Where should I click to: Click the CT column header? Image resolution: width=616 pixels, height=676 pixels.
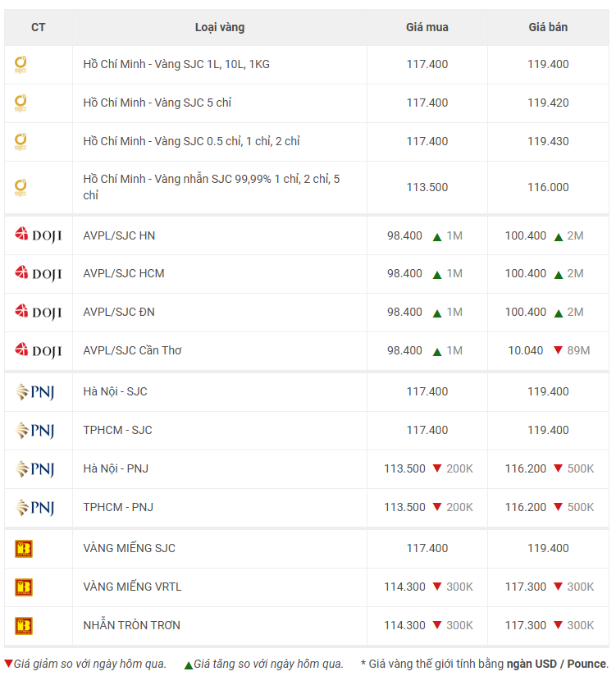(x=39, y=28)
